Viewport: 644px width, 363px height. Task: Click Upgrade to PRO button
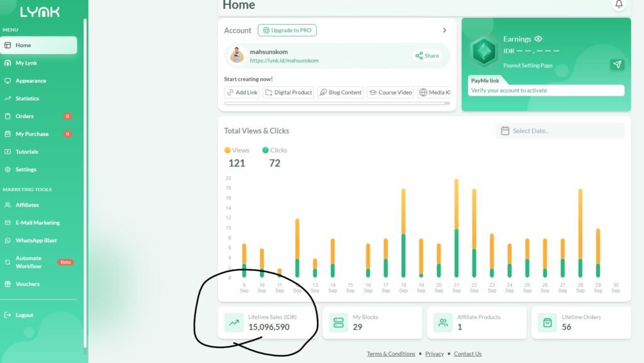287,30
